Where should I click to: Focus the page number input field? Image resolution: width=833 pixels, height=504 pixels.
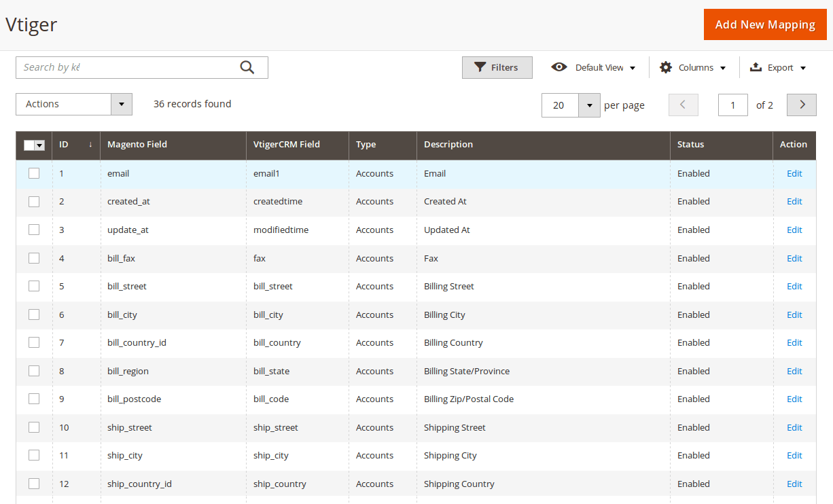click(732, 105)
